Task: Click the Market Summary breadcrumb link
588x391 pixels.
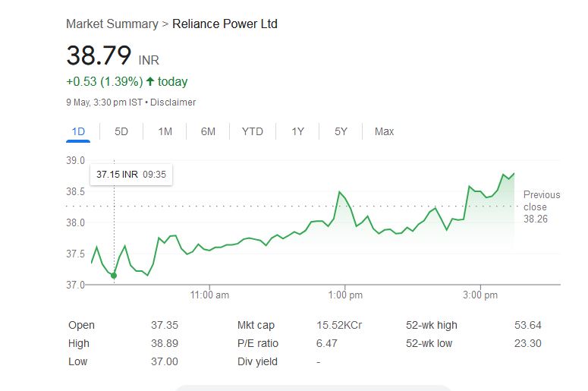Action: 112,24
